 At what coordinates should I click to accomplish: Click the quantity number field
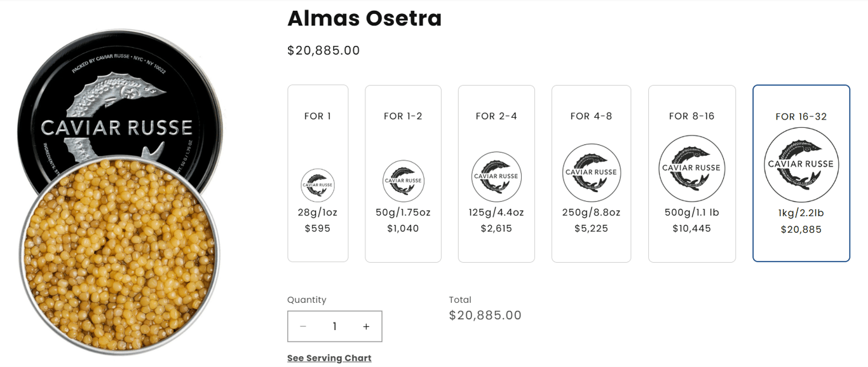[x=334, y=326]
